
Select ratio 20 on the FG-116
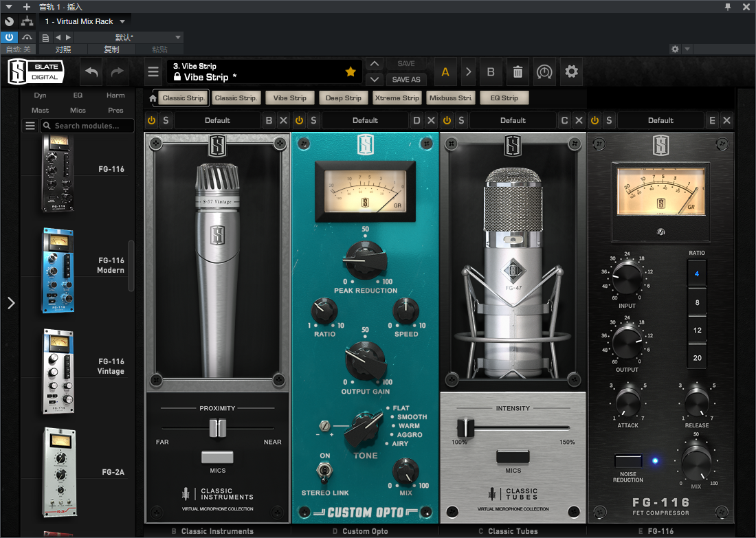(x=697, y=358)
